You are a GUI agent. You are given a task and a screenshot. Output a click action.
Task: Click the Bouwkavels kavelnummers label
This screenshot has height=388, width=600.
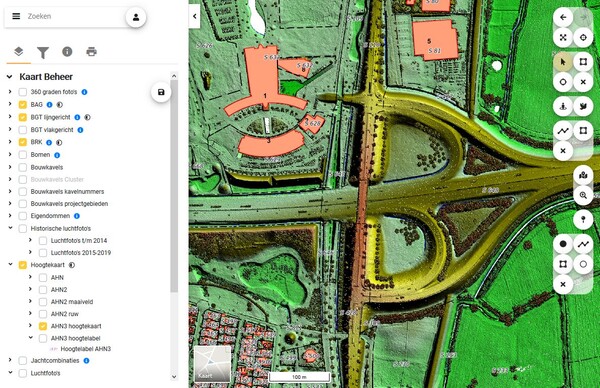[67, 191]
